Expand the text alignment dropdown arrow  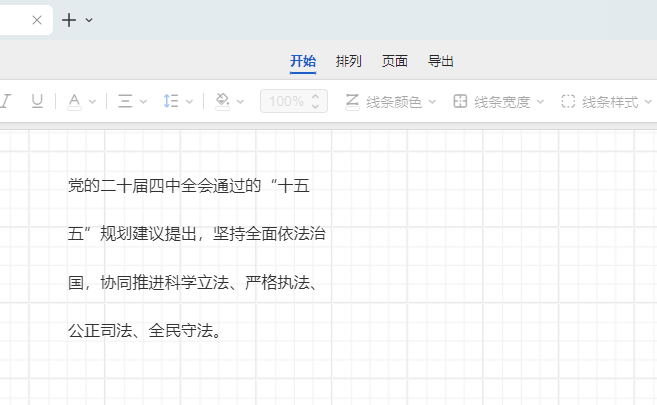pos(143,101)
